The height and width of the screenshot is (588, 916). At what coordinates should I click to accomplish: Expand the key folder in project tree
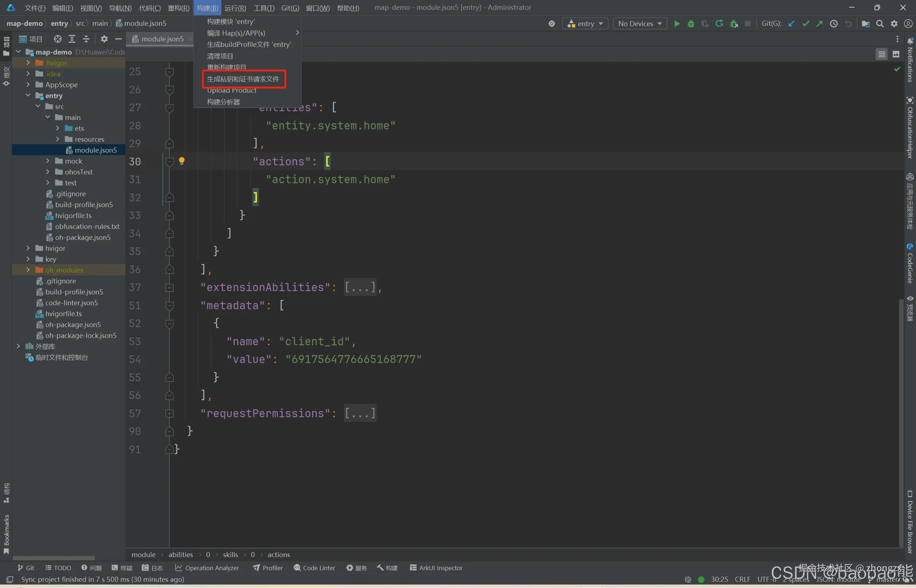pos(28,259)
